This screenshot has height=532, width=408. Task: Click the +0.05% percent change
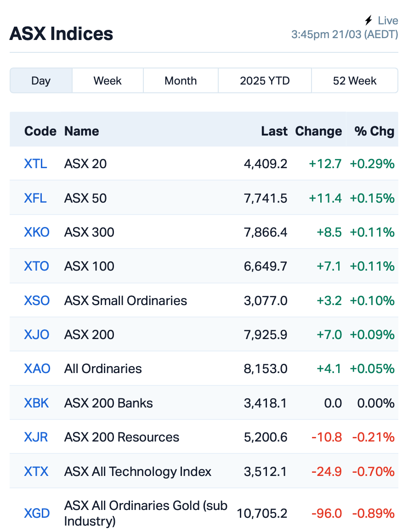(x=372, y=369)
